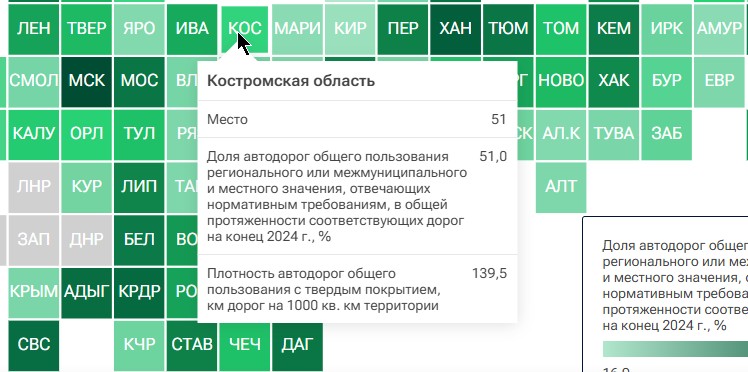748x372 pixels.
Task: Click the ИРК region tile
Action: click(666, 29)
